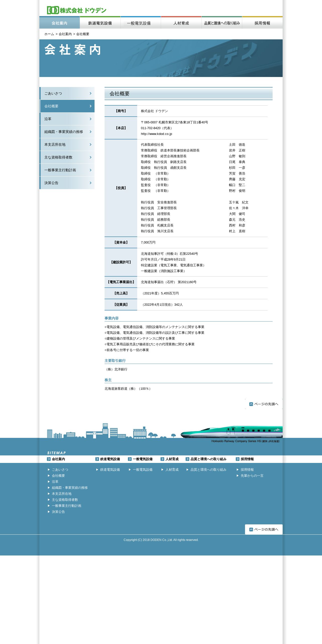Screen dimensions: 322x644
Task: Open footer sitemap link ごあいさつ
Action: pyautogui.click(x=60, y=469)
